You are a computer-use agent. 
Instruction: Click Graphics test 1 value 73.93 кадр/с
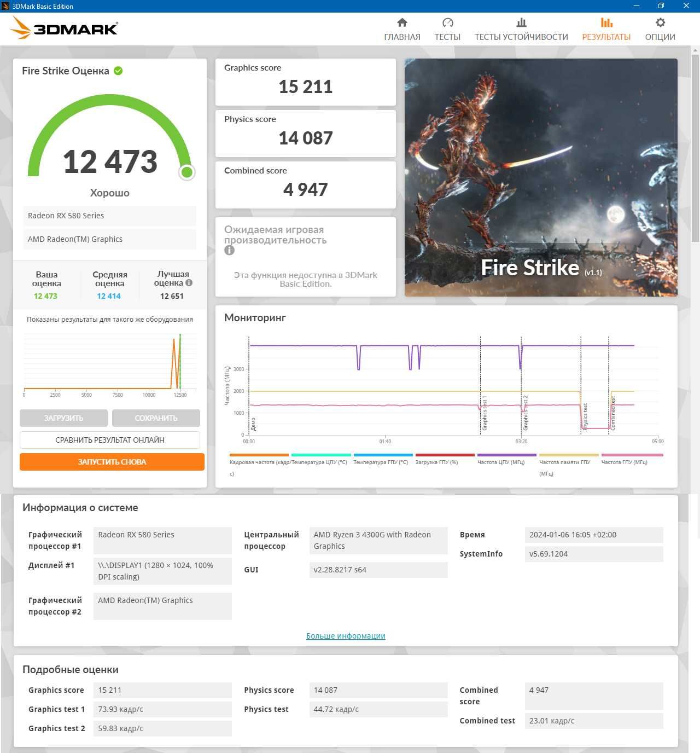(x=162, y=709)
